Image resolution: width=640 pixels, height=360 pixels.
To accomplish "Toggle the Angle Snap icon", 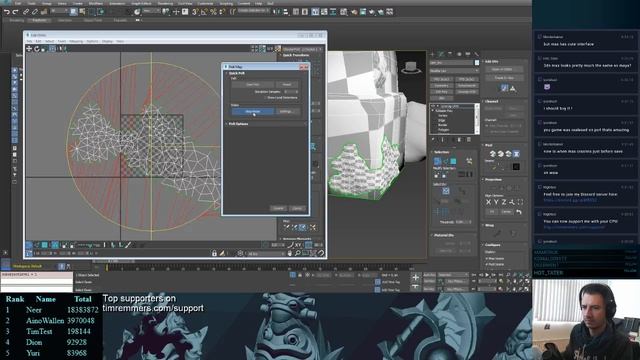I will [204, 12].
